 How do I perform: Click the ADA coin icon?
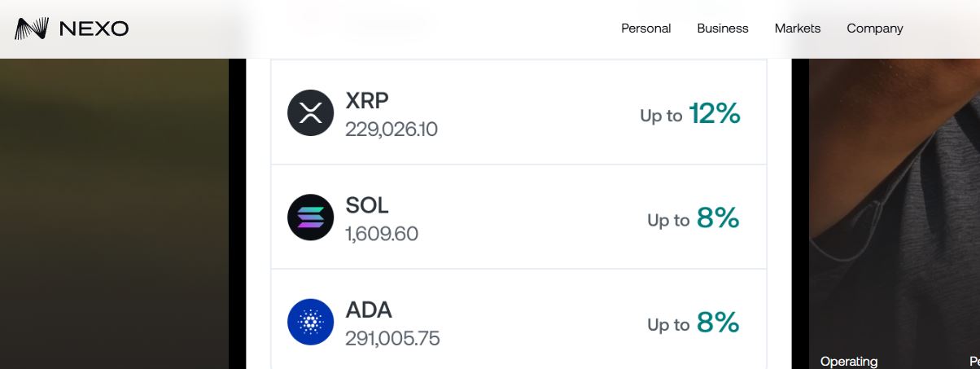311,322
